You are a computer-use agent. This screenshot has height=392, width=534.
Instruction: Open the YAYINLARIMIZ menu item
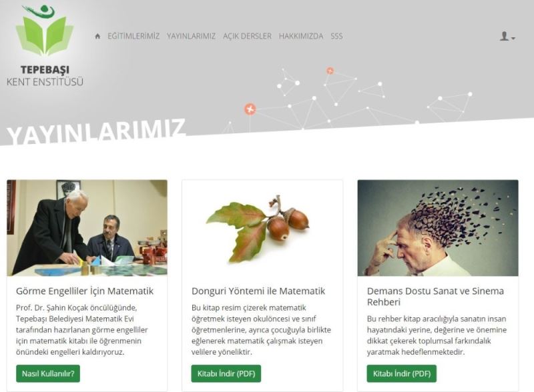tap(191, 36)
